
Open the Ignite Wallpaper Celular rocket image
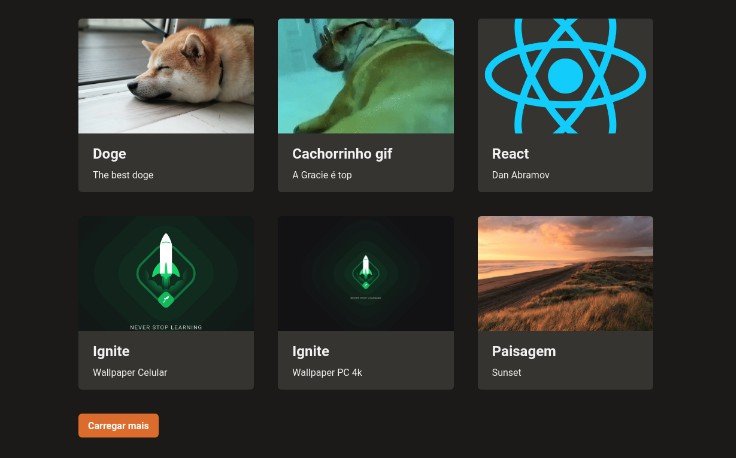(166, 274)
